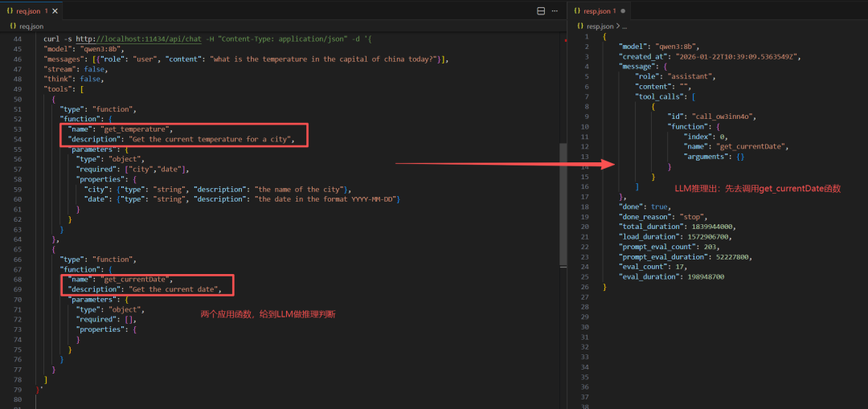
Task: Open the req.json breadcrumb file dropdown
Action: pyautogui.click(x=31, y=27)
